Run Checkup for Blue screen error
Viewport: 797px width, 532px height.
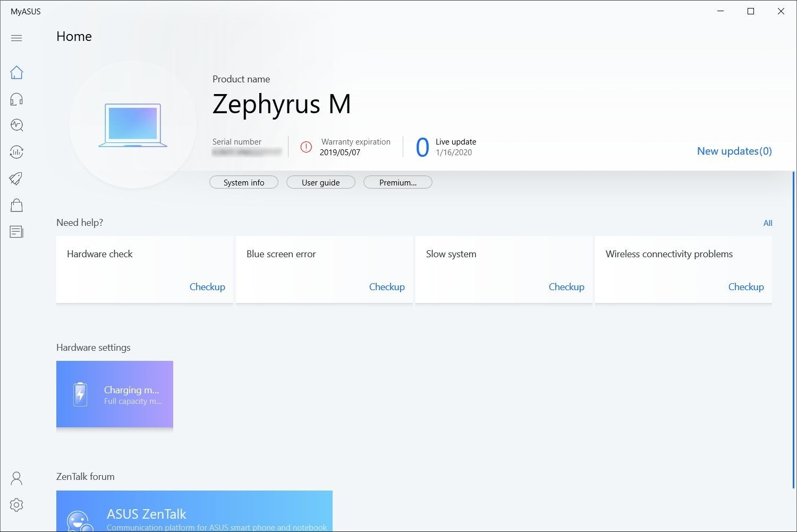click(387, 287)
